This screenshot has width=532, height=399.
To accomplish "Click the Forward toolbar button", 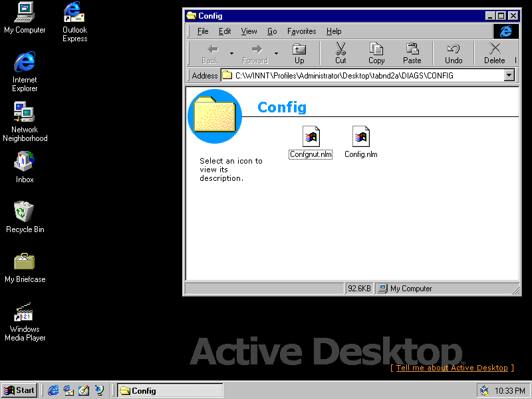I will coord(255,54).
